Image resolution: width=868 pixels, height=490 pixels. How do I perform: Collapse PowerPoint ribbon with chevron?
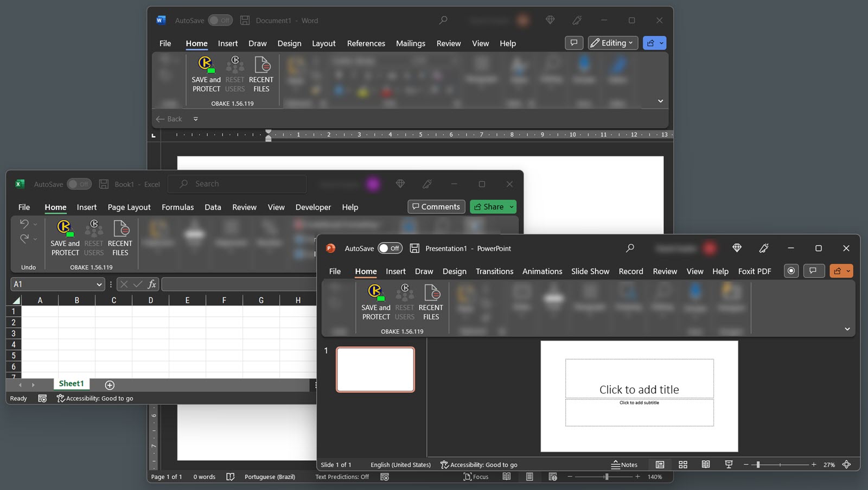(847, 329)
